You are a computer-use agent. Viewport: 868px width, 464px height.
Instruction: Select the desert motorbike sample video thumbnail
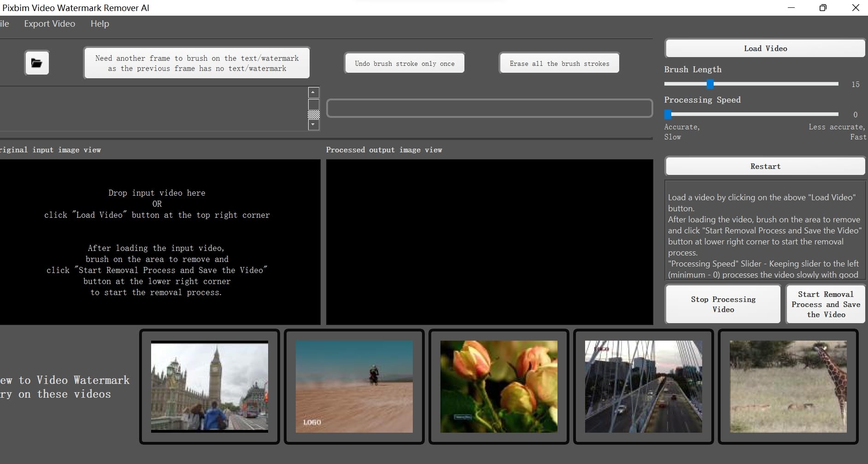click(x=354, y=387)
